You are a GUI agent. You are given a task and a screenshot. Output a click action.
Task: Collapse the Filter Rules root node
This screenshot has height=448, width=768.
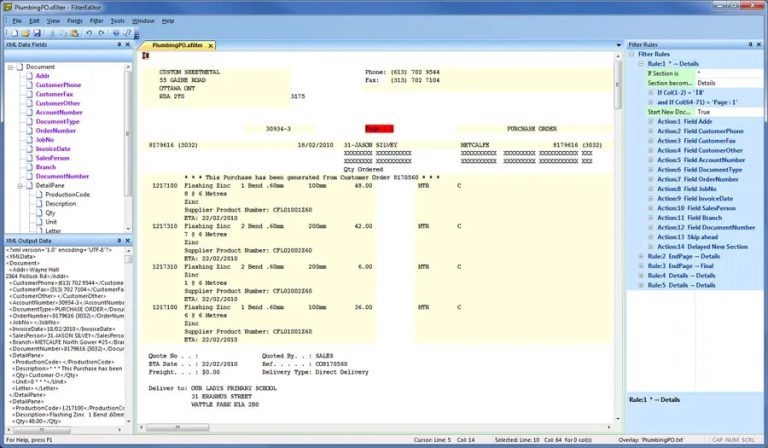pos(632,54)
